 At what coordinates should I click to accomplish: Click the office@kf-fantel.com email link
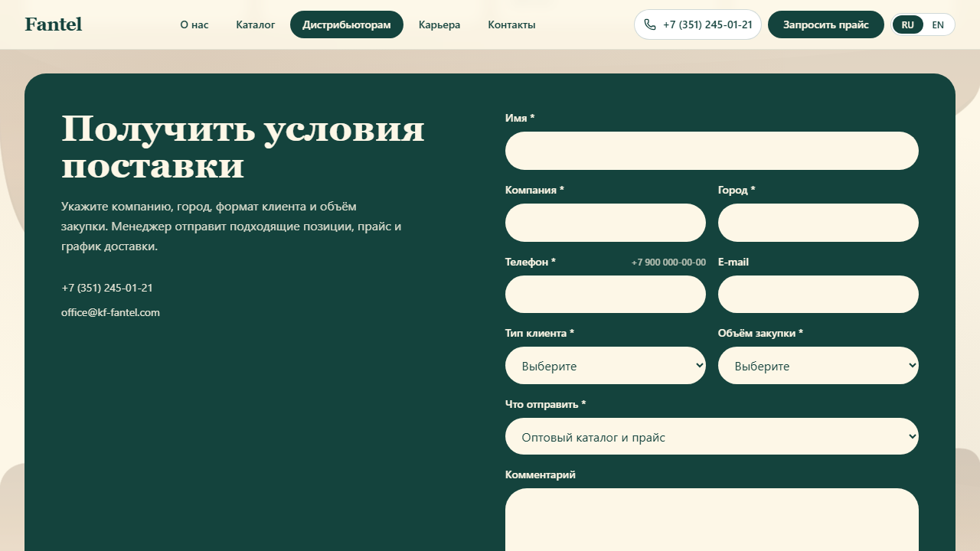(110, 312)
